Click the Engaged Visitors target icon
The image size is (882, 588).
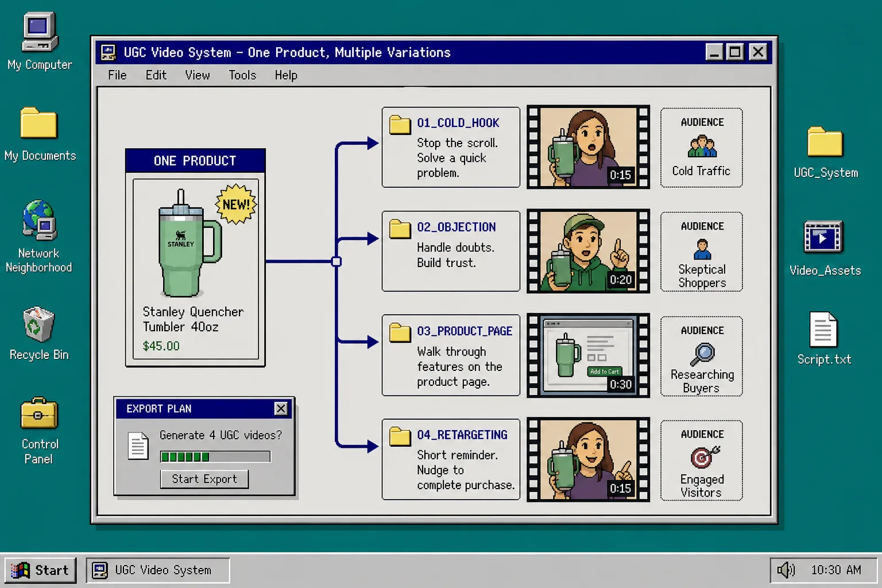(704, 457)
